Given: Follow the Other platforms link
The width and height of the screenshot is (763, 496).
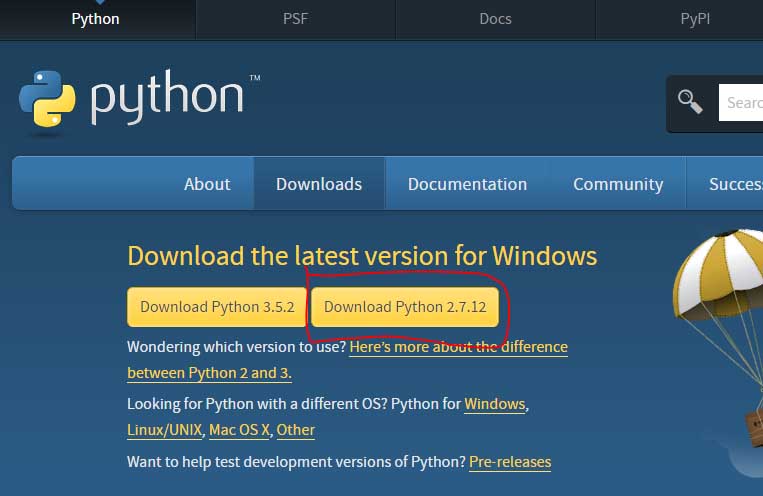Looking at the screenshot, I should (x=295, y=430).
